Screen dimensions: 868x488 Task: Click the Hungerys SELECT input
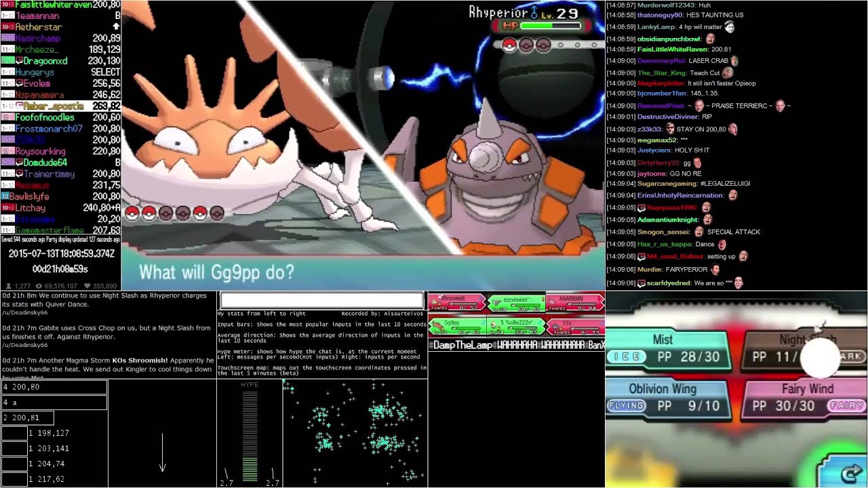tap(106, 72)
